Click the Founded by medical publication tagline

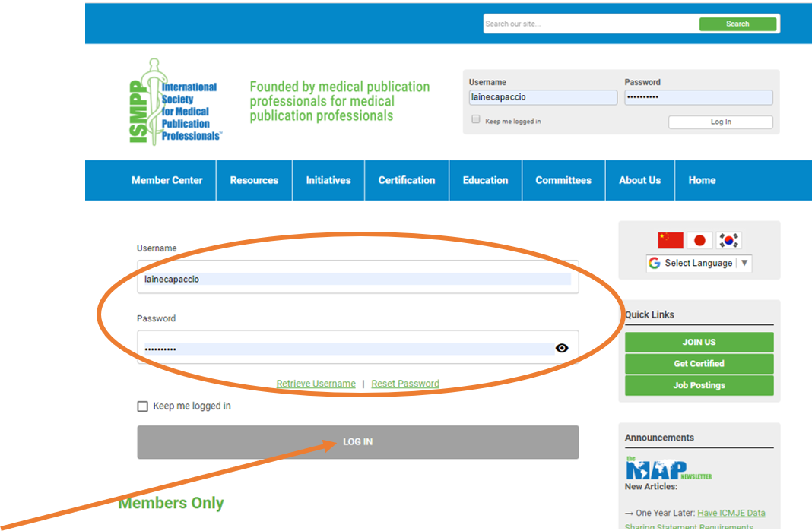(x=340, y=101)
